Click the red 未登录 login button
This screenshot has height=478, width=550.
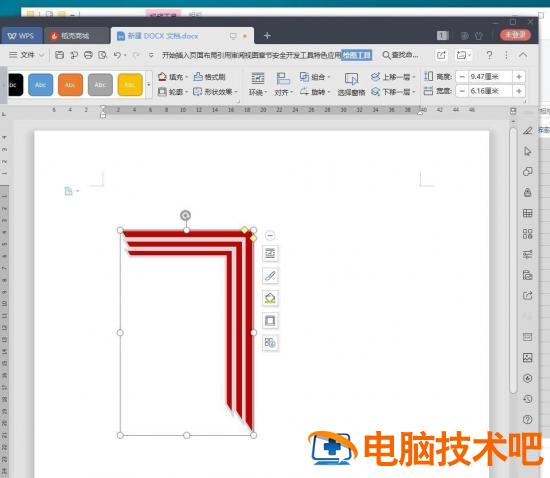coord(515,35)
